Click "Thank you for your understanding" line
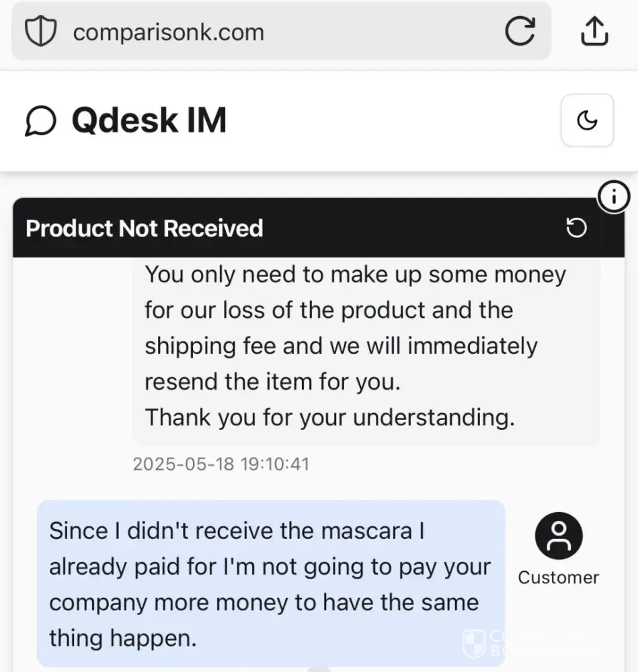The image size is (638, 672). tap(329, 417)
